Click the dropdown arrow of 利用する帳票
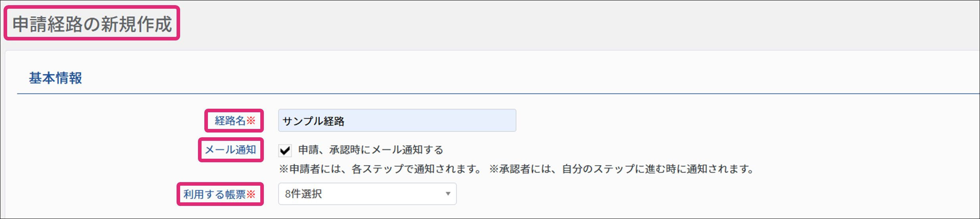 (448, 194)
